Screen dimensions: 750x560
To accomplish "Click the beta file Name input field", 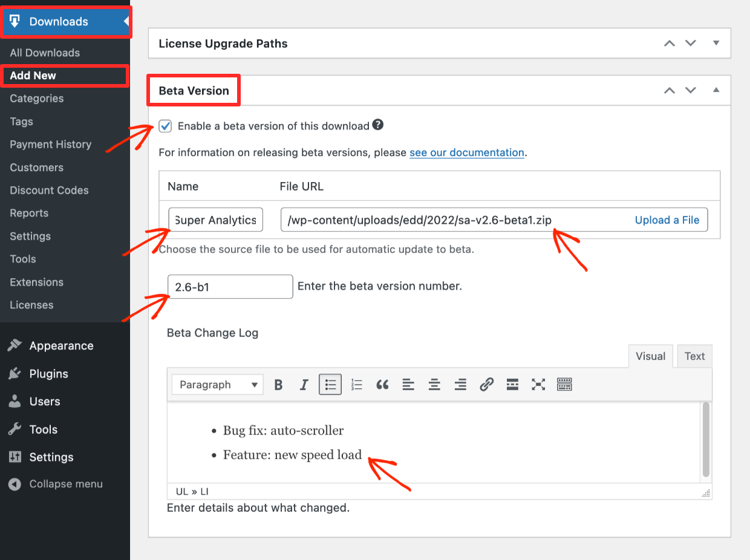I will pos(215,220).
